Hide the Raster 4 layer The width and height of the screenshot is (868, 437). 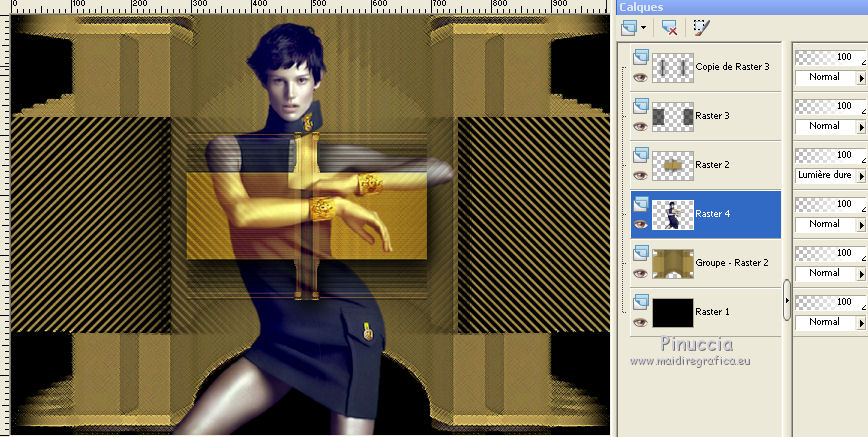(x=640, y=224)
